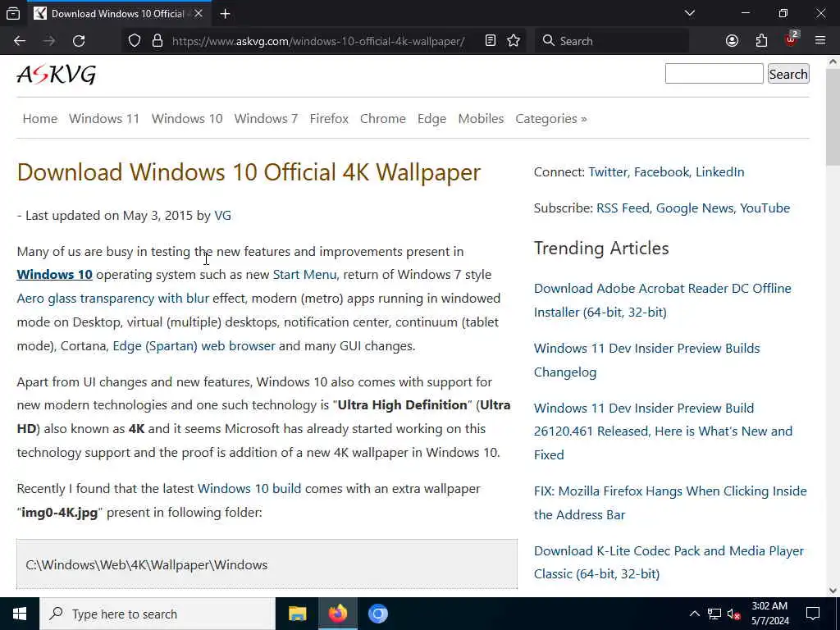Screen dimensions: 840x630
Task: Select the askvg.com URL address bar
Action: tap(317, 41)
